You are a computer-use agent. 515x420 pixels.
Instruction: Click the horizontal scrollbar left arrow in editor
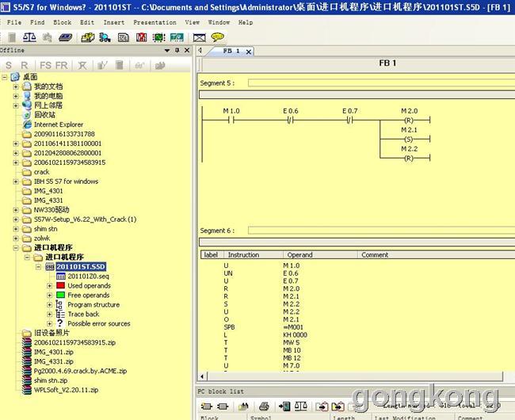(x=202, y=376)
